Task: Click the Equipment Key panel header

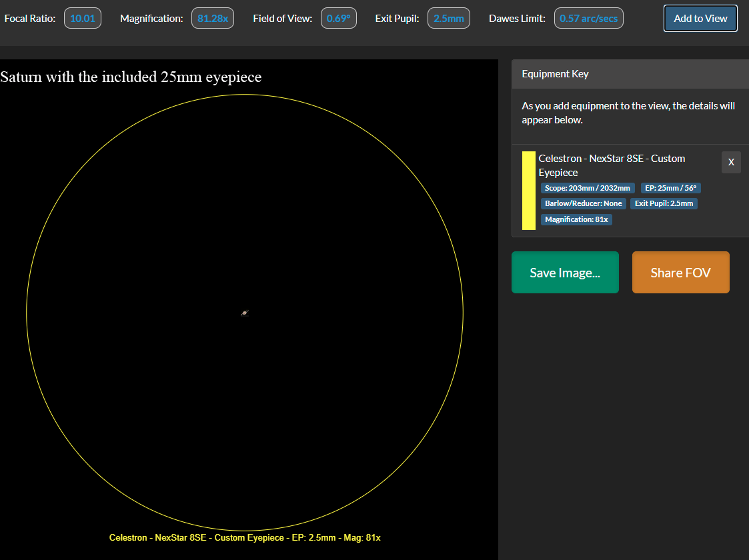Action: (630, 74)
